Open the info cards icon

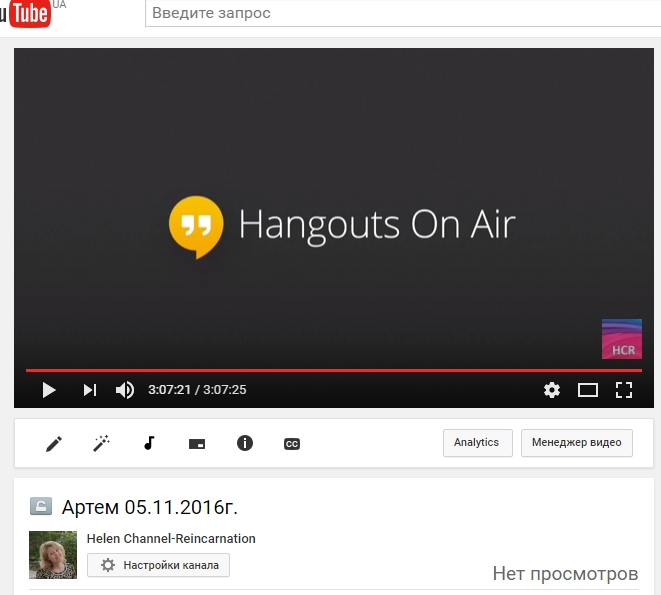tap(245, 443)
